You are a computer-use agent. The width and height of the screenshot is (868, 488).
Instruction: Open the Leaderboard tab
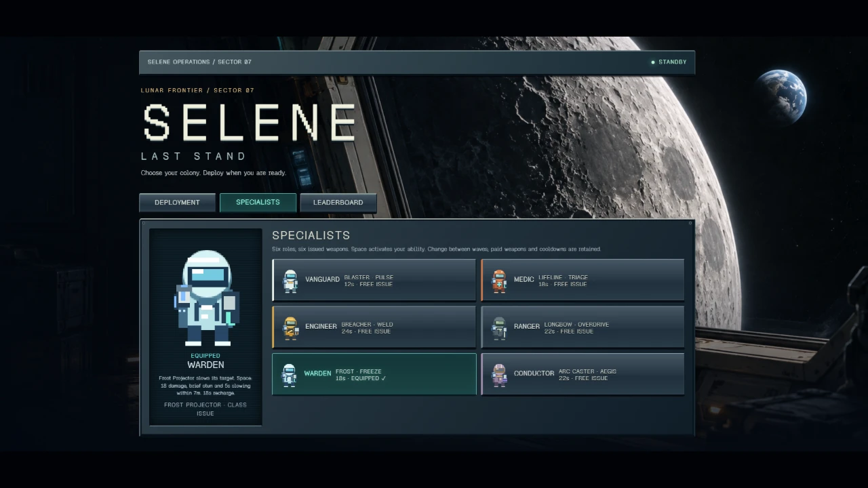(x=338, y=203)
